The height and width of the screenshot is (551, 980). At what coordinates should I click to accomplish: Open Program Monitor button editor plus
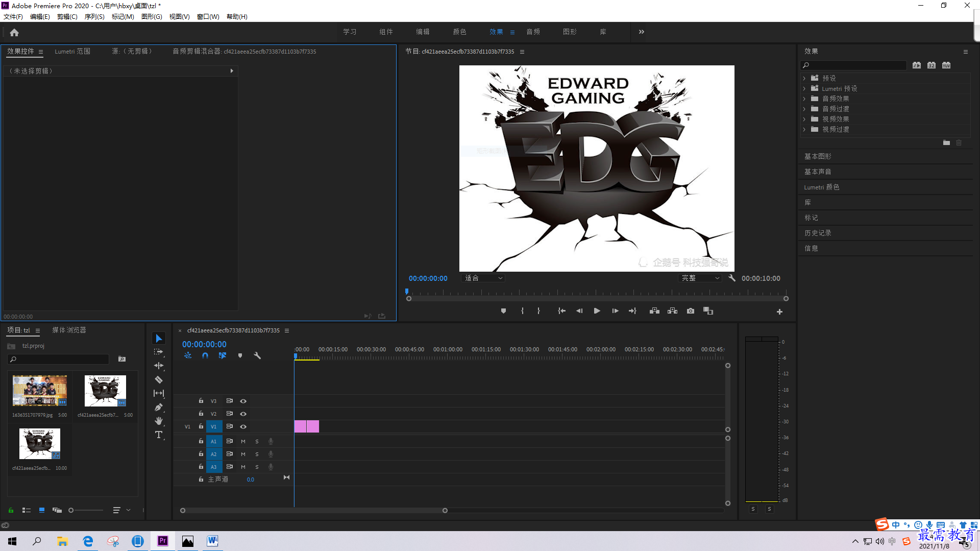coord(779,312)
